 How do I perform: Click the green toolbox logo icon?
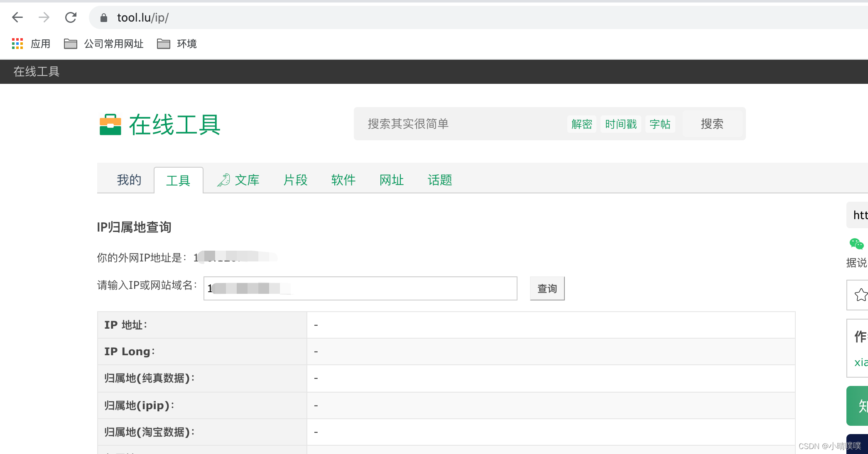[110, 124]
